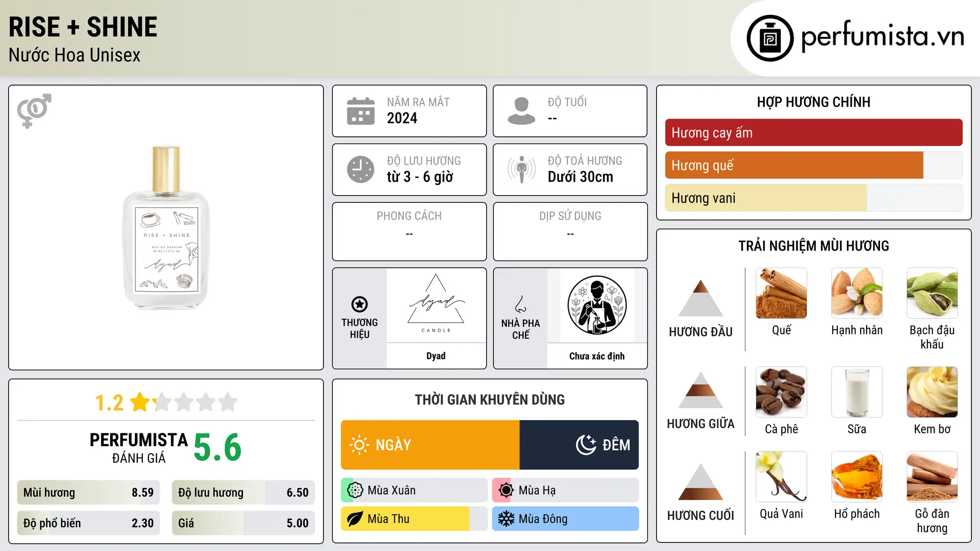Viewport: 980px width, 551px height.
Task: Click the gold star rating icon
Action: [140, 402]
